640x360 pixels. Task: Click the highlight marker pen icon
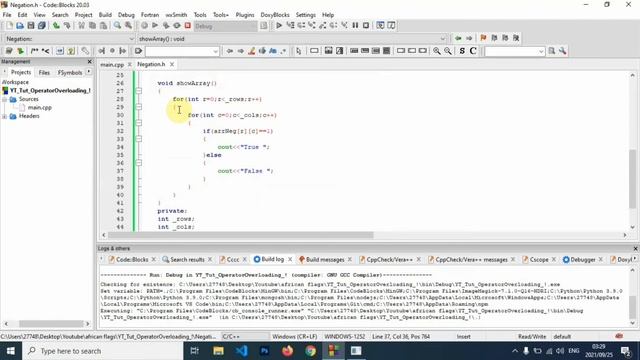tap(251, 51)
